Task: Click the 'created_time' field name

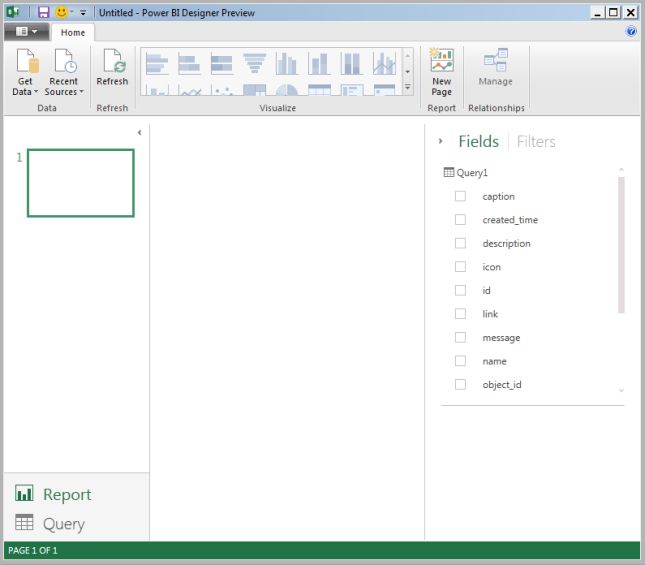Action: coord(510,220)
